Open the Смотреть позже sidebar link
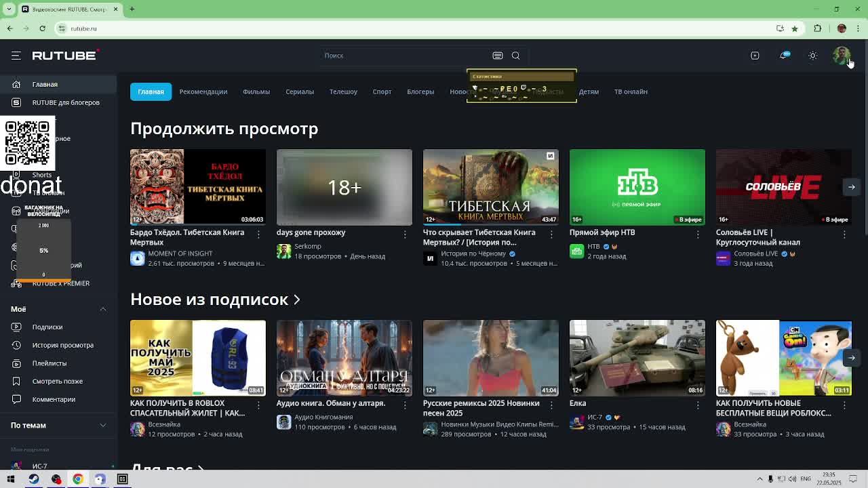 click(x=58, y=381)
